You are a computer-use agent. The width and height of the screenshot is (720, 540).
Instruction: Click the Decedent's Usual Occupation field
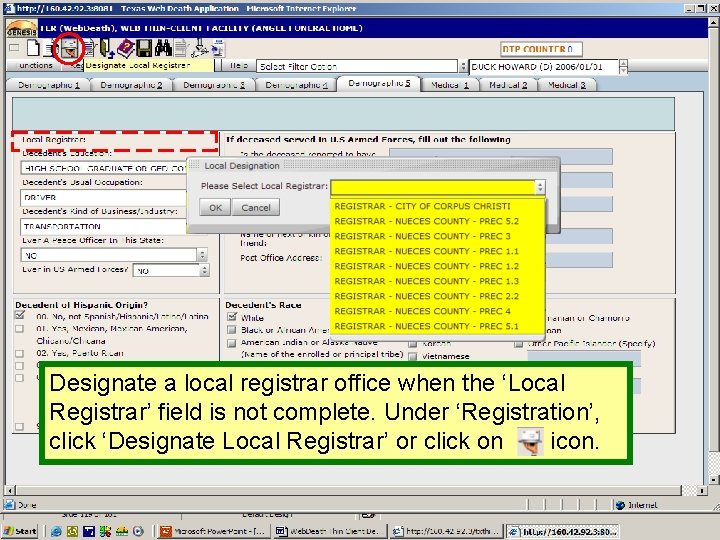coord(104,197)
